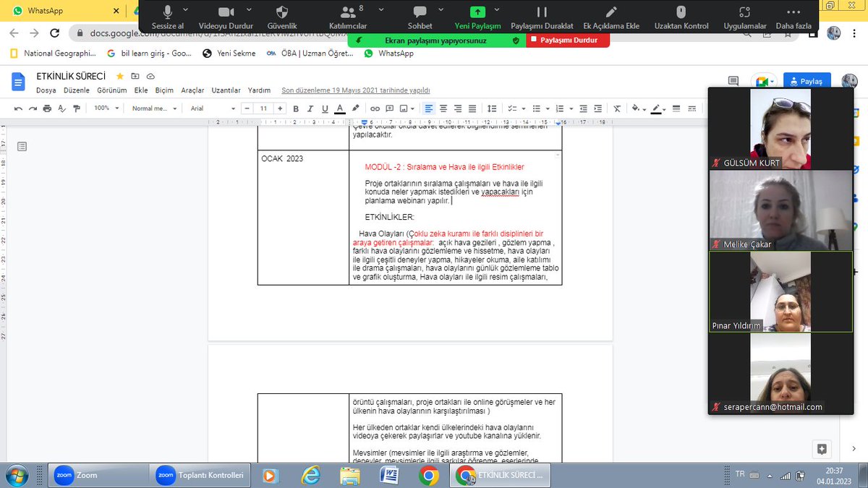Click the Redo toolbar icon
This screenshot has width=868, height=488.
[x=33, y=108]
